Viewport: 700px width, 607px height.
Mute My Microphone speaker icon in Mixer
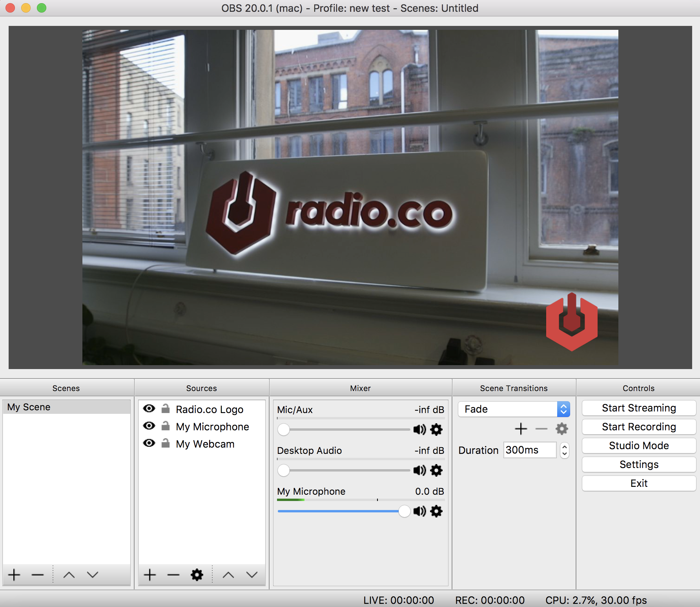pos(419,511)
